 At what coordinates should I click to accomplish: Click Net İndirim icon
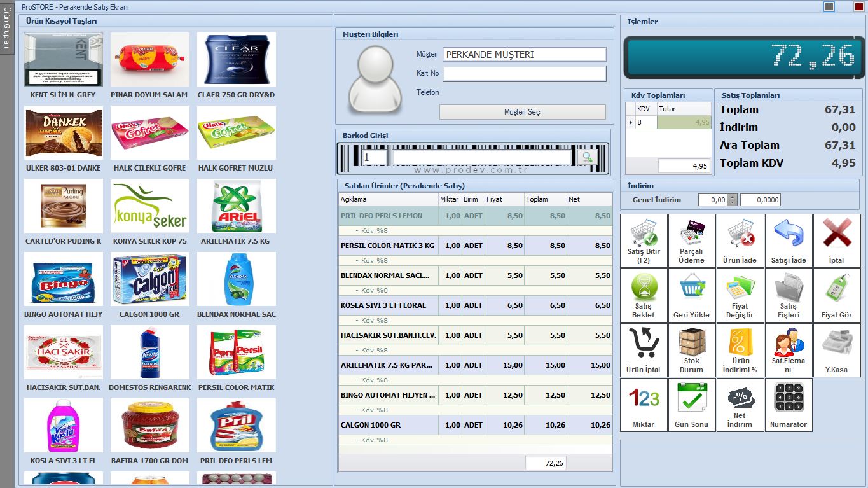pos(740,405)
